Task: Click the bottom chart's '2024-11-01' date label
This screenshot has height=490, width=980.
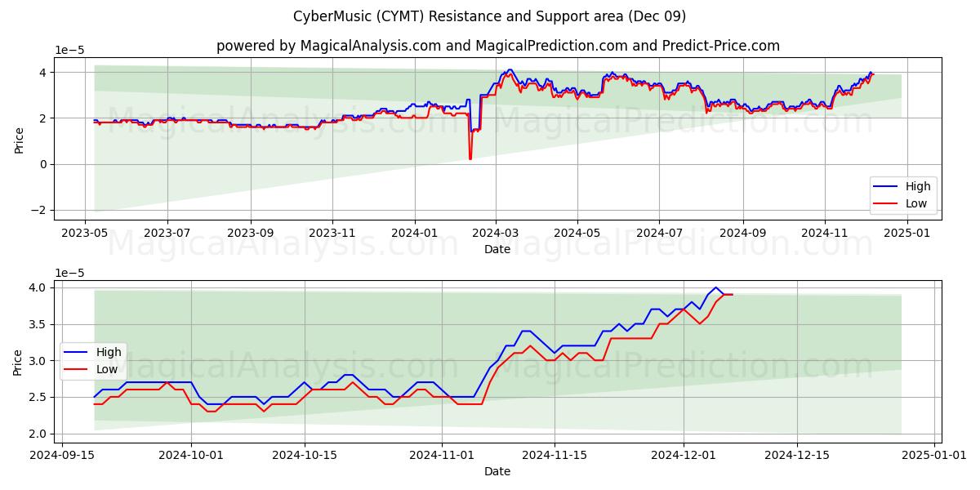Action: [x=442, y=457]
